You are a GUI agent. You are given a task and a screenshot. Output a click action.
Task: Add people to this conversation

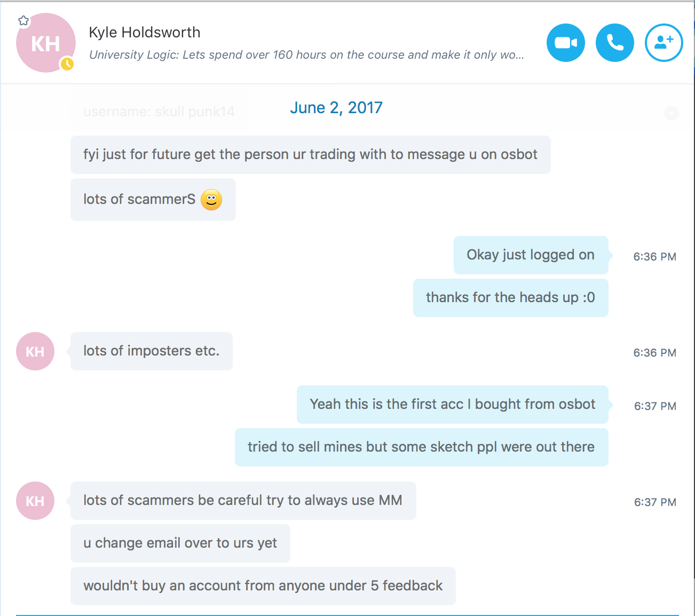pos(664,43)
